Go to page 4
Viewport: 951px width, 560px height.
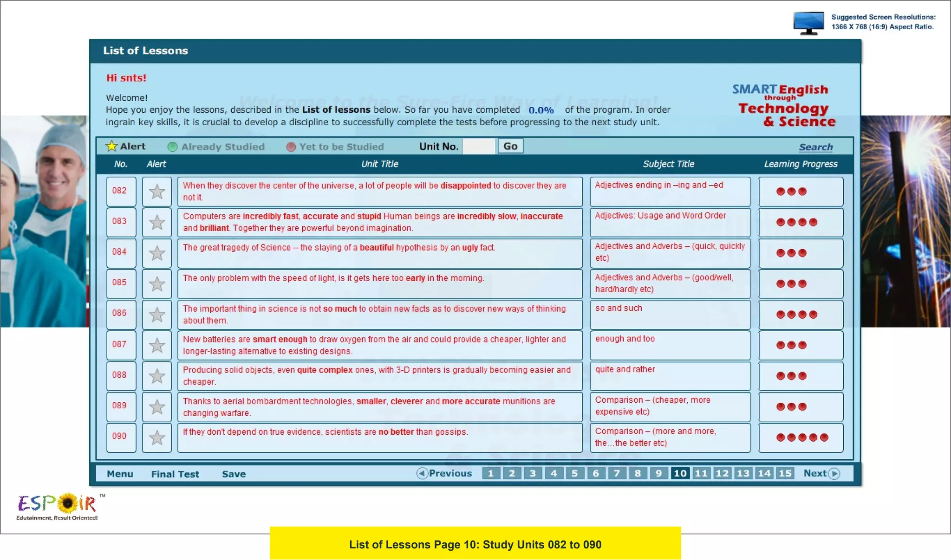[x=554, y=473]
